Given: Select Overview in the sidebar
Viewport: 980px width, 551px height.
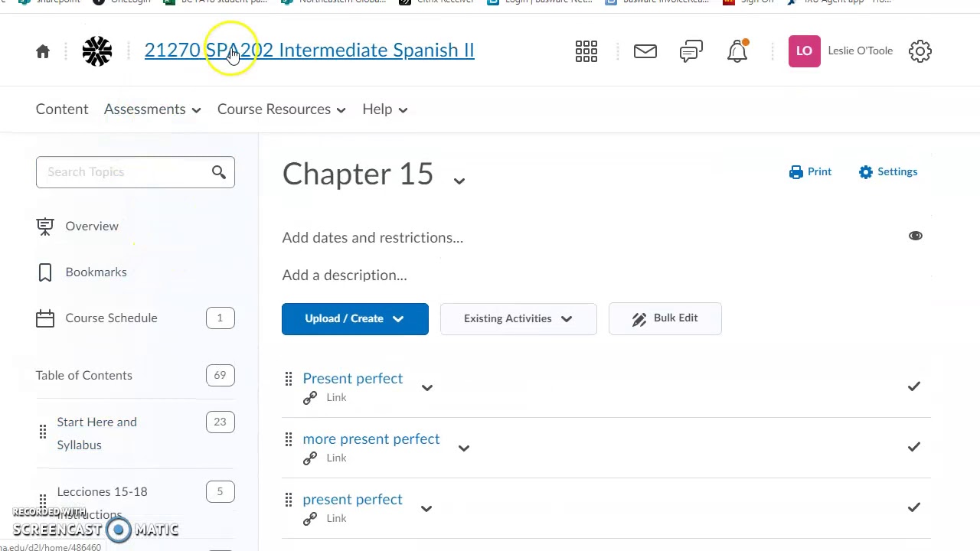Looking at the screenshot, I should point(92,227).
